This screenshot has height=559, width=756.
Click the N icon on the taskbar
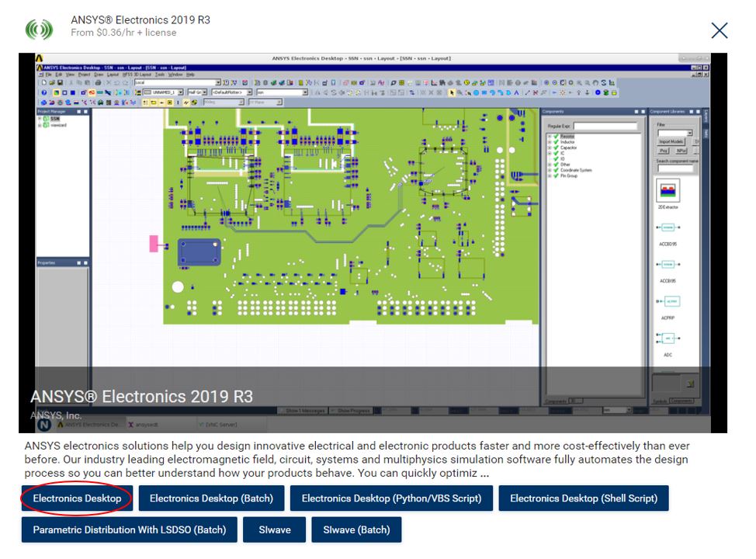[x=44, y=425]
